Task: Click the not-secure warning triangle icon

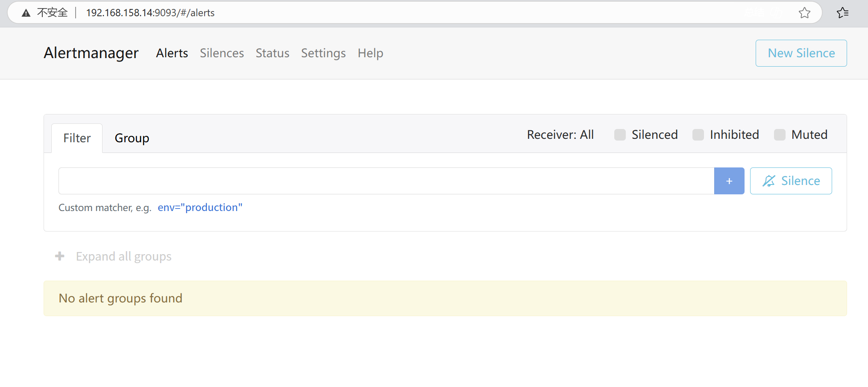Action: click(x=26, y=13)
